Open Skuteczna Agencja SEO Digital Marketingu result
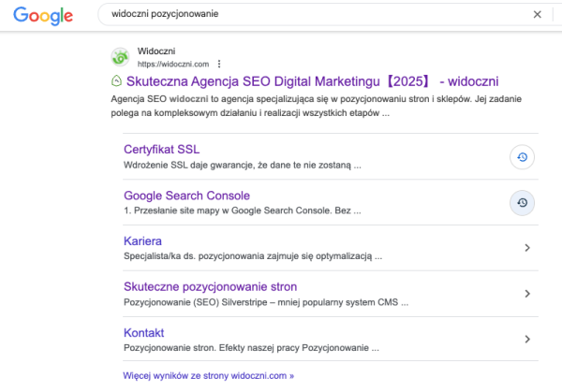Viewport: 562px width, 392px height. click(x=312, y=81)
